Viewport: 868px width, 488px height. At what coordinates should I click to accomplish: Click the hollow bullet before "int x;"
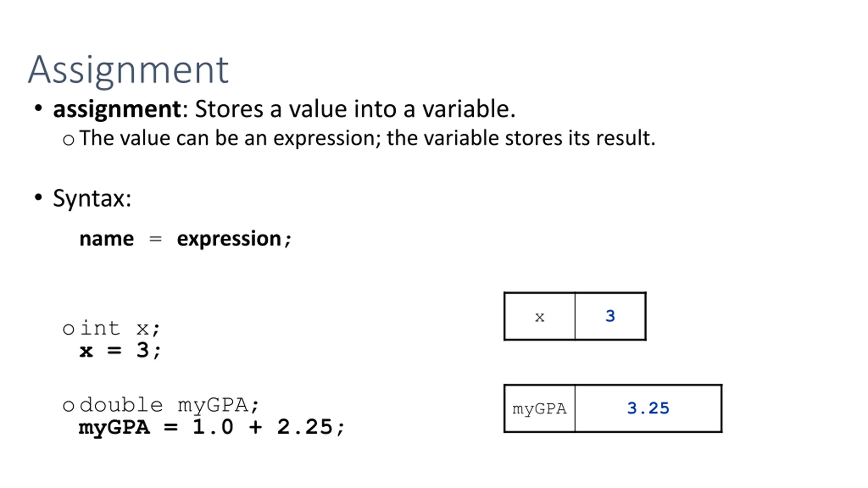point(68,329)
